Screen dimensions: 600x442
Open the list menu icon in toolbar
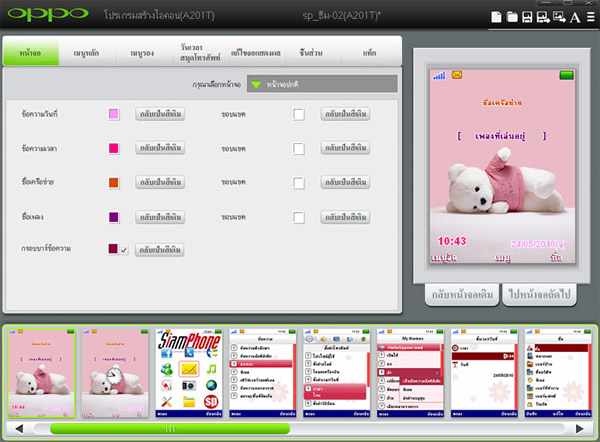point(590,17)
